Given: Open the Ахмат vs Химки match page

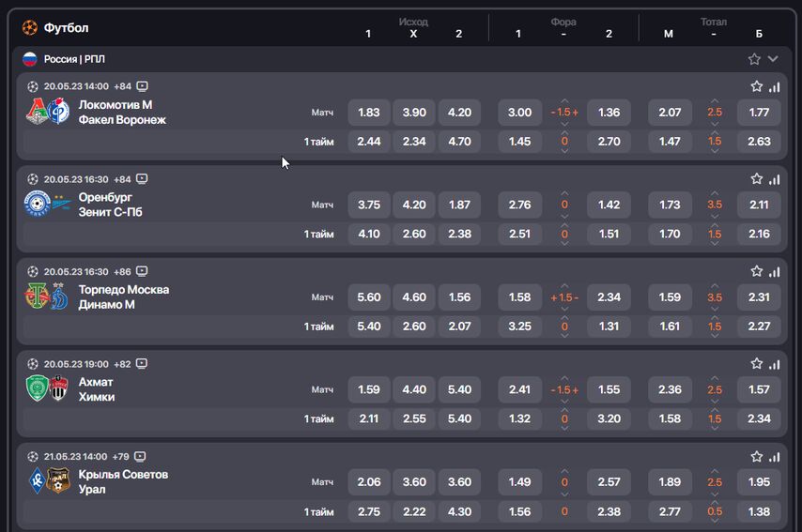Looking at the screenshot, I should click(96, 388).
